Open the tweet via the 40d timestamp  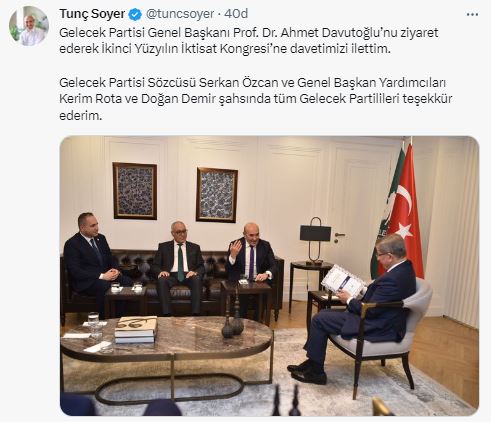[x=236, y=14]
